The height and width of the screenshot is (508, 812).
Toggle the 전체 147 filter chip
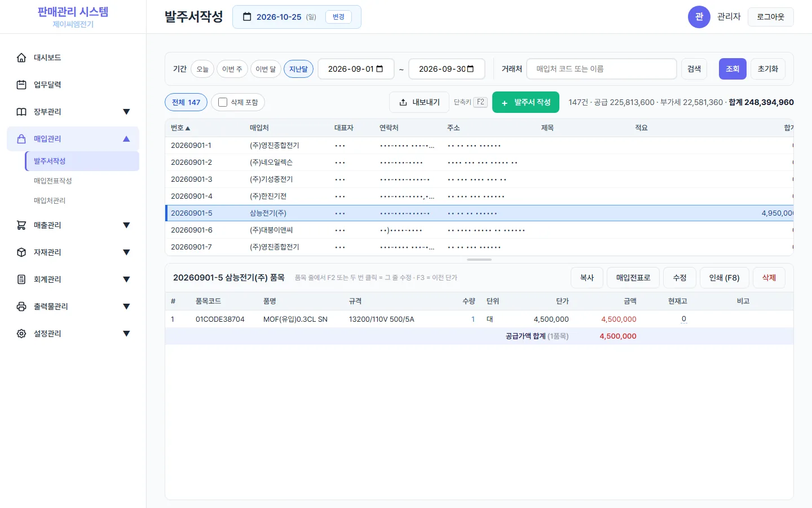point(186,102)
